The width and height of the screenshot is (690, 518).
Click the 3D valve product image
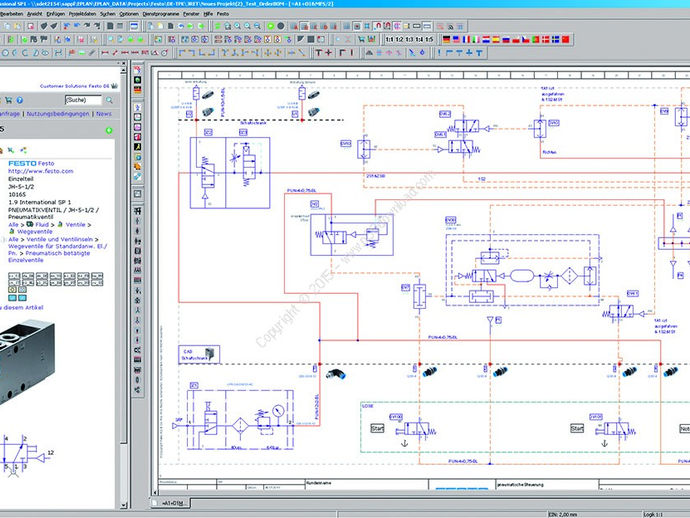(26, 362)
